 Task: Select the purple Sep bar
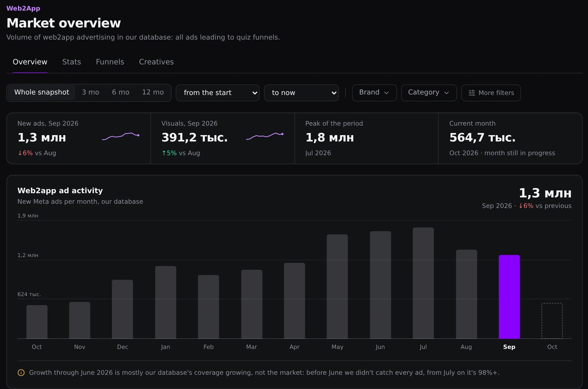point(509,297)
